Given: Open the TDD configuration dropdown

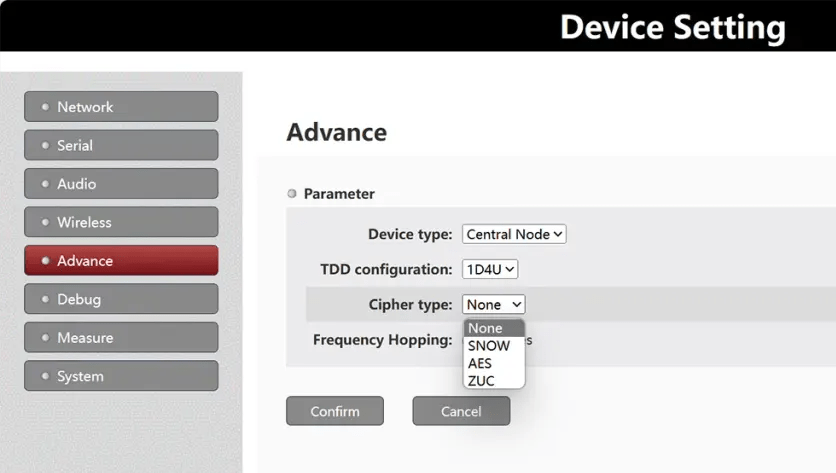Looking at the screenshot, I should click(x=490, y=269).
